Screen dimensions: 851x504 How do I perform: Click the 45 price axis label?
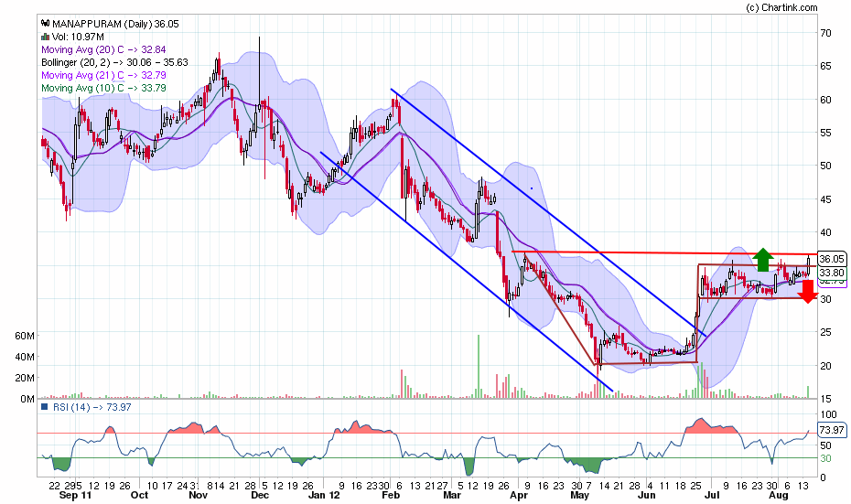point(825,199)
